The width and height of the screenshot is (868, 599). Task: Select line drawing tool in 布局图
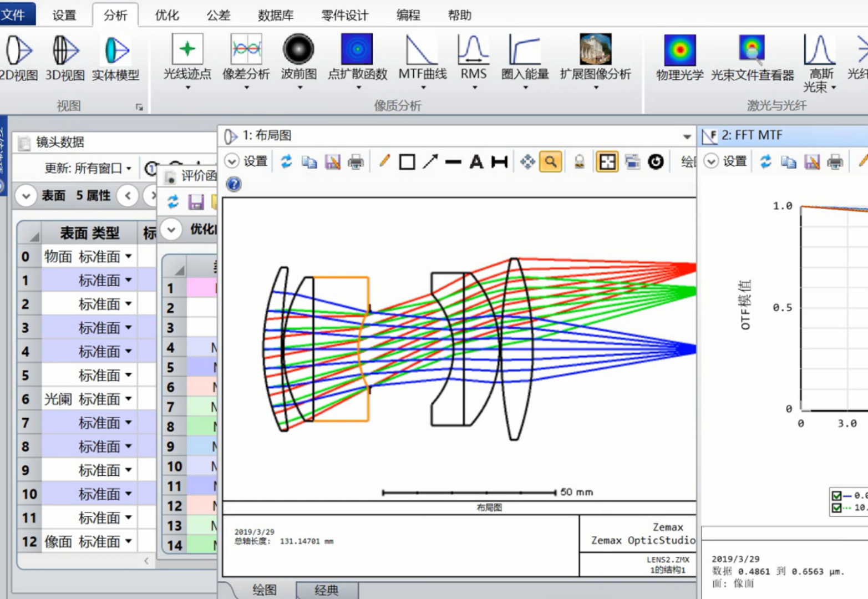point(453,162)
